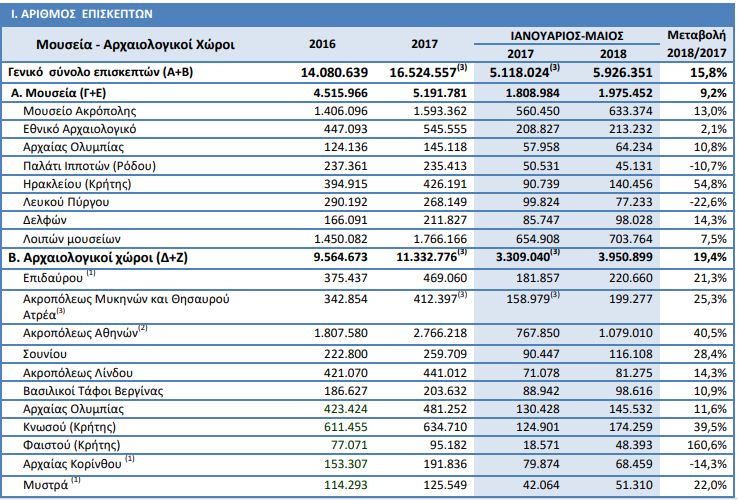Click the change value -10,7%

(709, 166)
